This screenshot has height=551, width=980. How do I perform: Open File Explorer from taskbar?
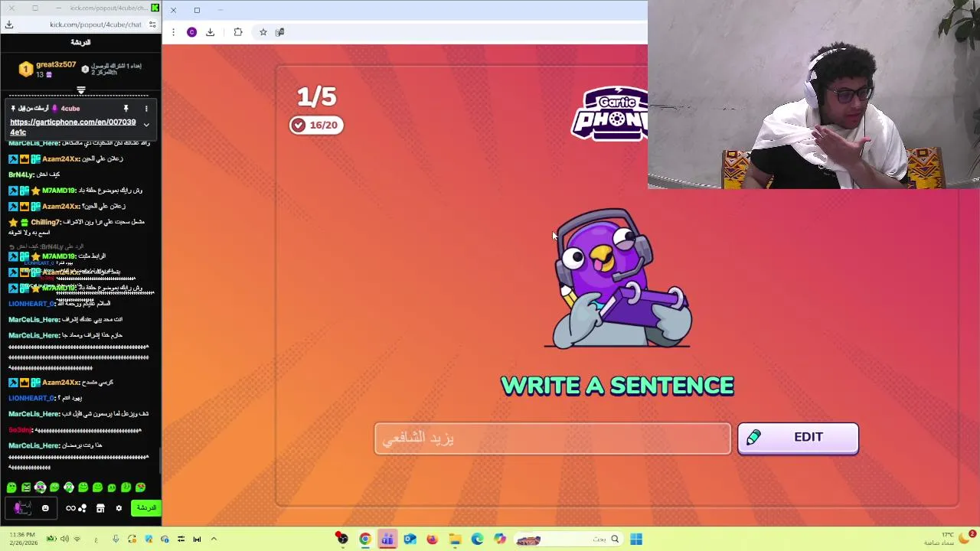pos(455,540)
